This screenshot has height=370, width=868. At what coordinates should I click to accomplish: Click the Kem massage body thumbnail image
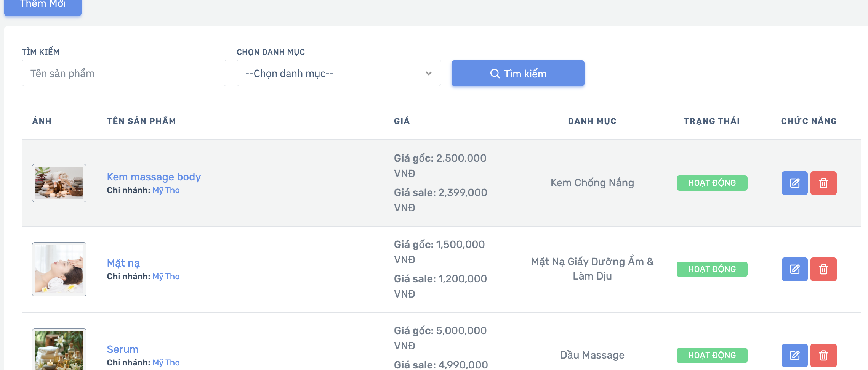click(59, 183)
